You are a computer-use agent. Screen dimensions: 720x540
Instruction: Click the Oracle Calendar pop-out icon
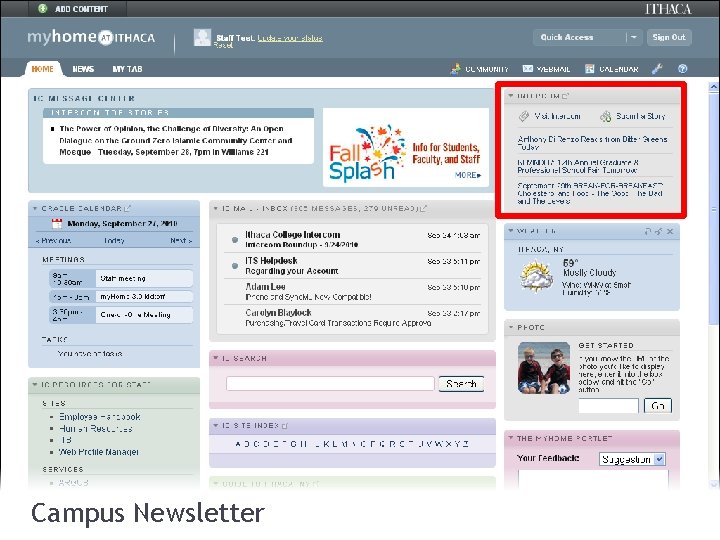pos(128,208)
